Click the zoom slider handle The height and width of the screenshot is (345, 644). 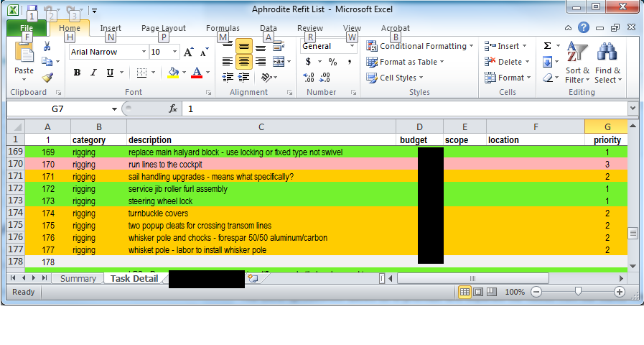click(578, 293)
